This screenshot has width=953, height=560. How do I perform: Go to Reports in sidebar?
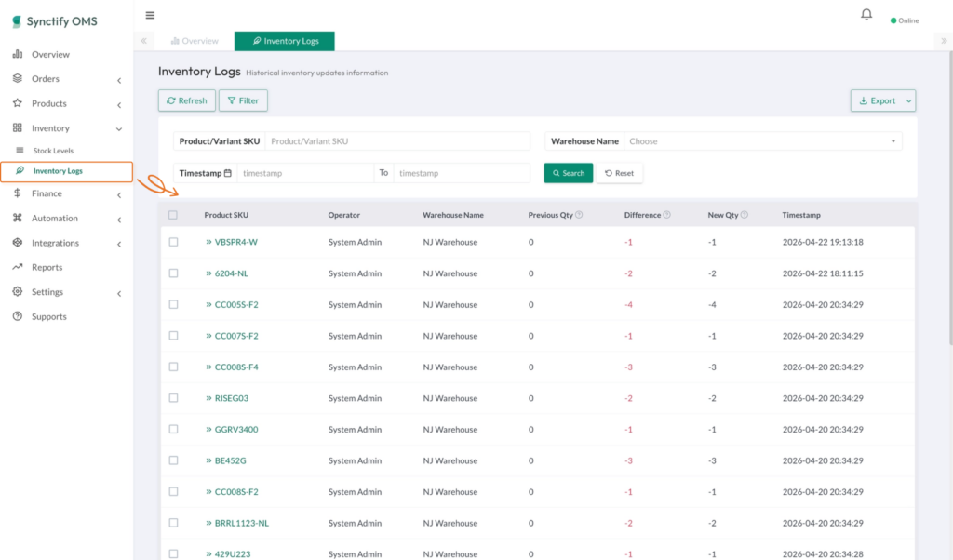47,267
